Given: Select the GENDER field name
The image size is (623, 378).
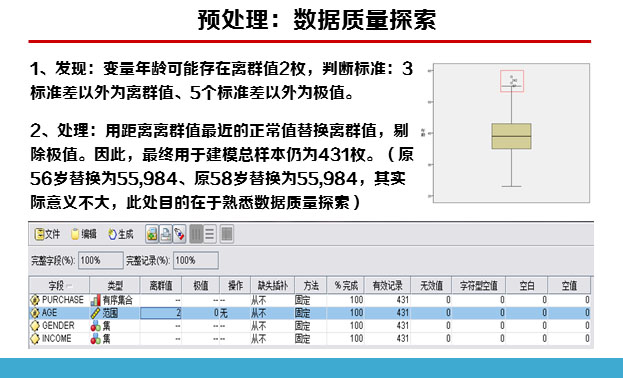Looking at the screenshot, I should (58, 326).
